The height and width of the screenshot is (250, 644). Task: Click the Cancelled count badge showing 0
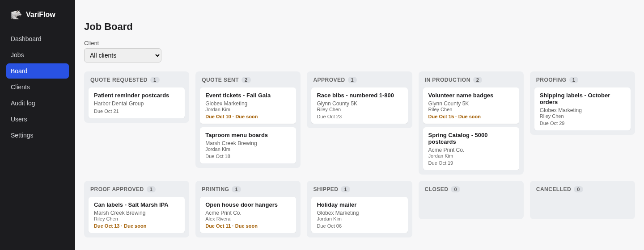[578, 189]
